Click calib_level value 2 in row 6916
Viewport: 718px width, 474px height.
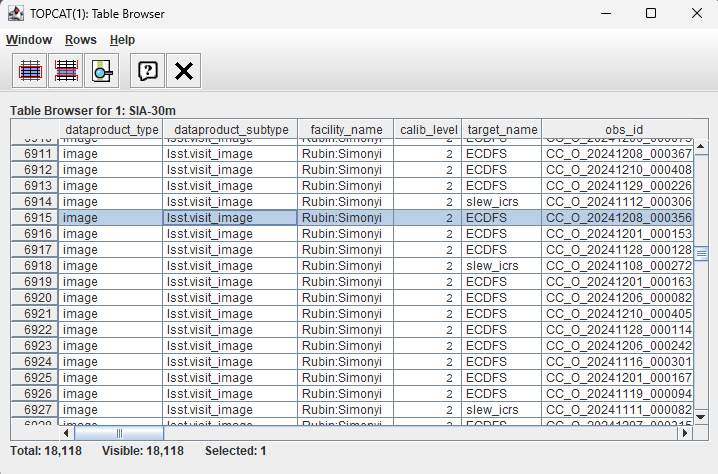[x=428, y=234]
